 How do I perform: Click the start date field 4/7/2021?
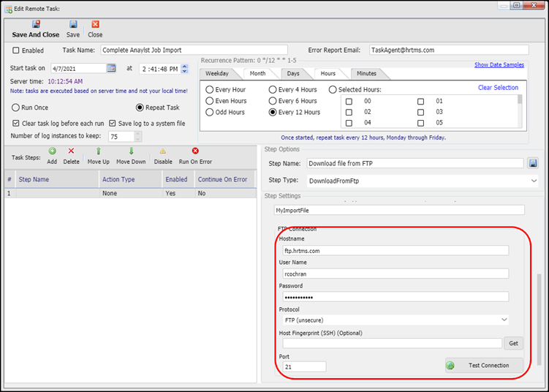click(x=78, y=69)
